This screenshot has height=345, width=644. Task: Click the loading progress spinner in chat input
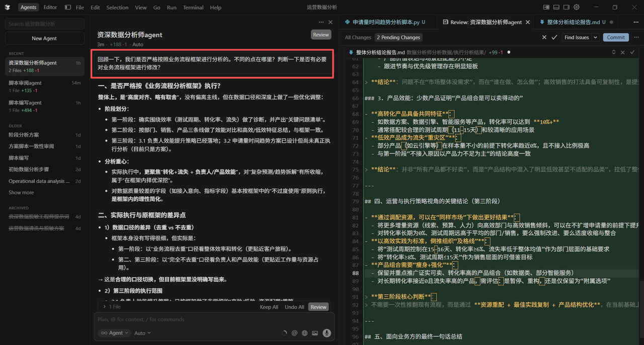284,332
